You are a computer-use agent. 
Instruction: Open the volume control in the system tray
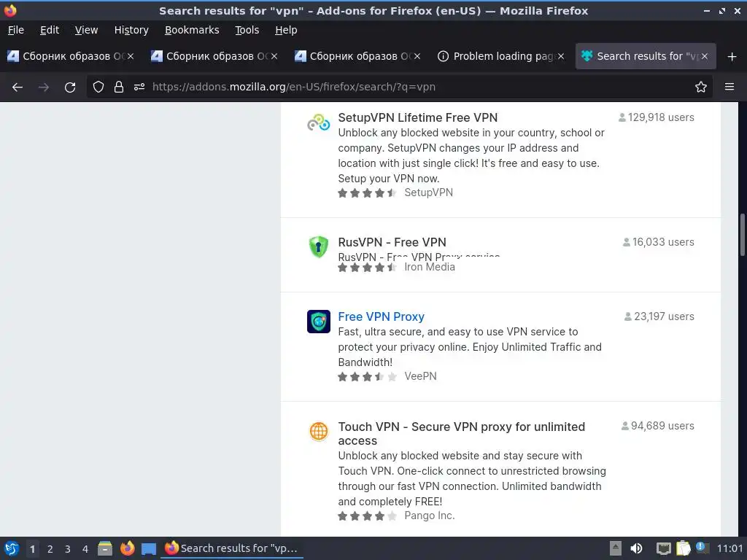point(636,548)
